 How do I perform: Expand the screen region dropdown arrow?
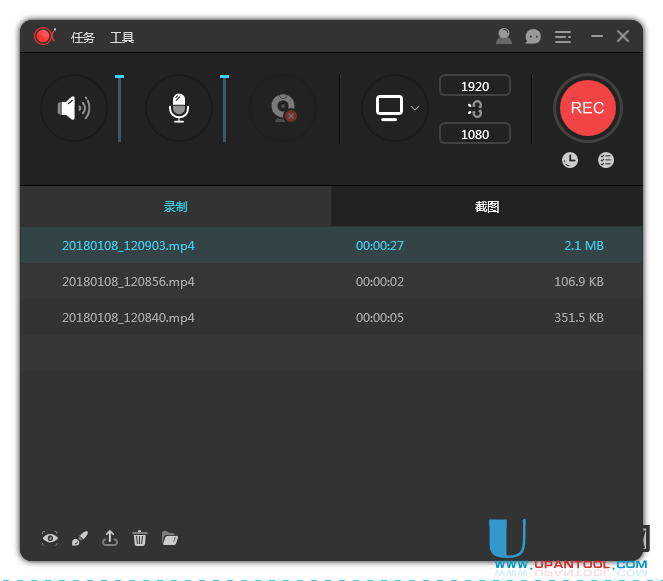(415, 108)
